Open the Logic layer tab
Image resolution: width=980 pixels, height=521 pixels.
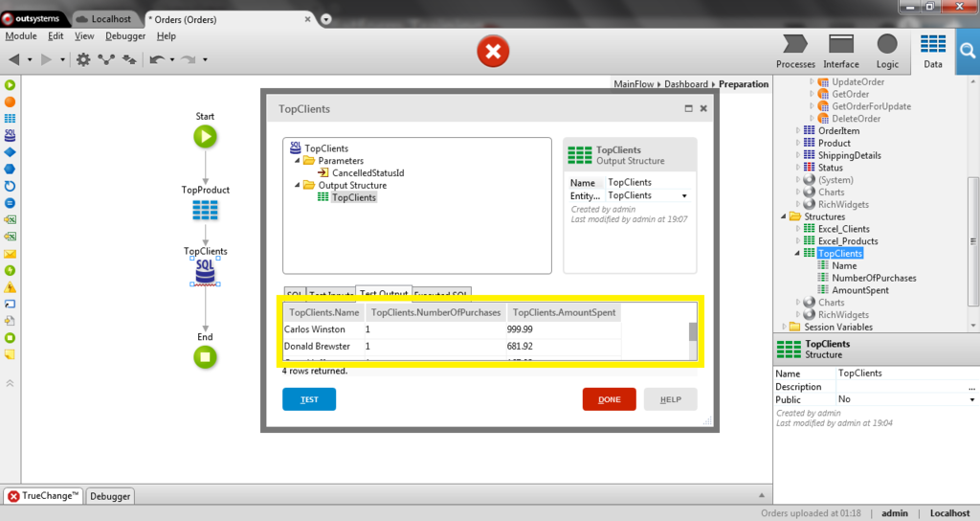pos(887,52)
